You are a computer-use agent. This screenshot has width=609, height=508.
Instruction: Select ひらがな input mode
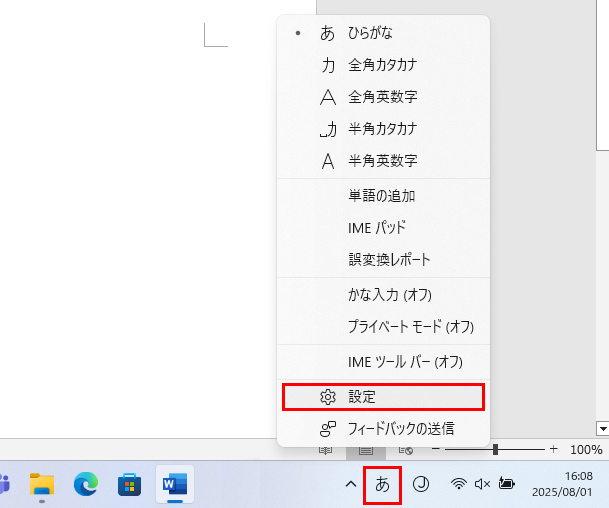pyautogui.click(x=370, y=33)
